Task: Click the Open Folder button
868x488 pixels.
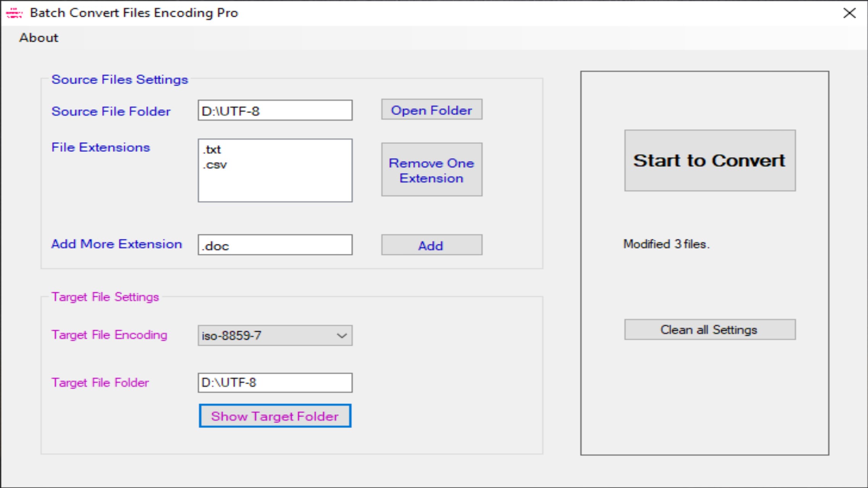Action: tap(431, 110)
